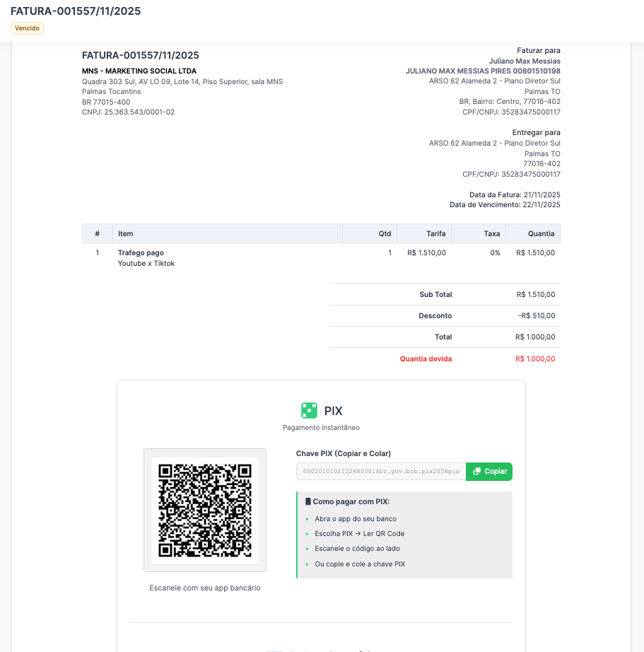
Task: Click the green PIX logo icon
Action: tap(309, 410)
